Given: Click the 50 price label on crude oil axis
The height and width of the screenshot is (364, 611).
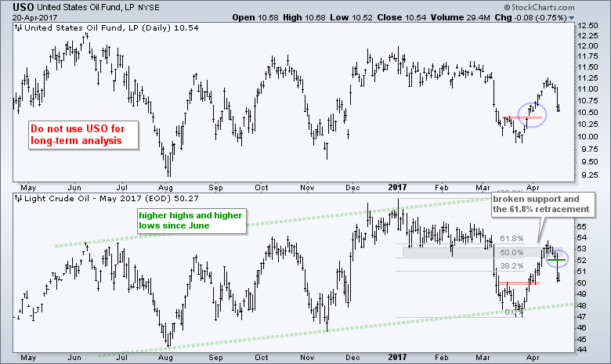Looking at the screenshot, I should click(x=582, y=283).
